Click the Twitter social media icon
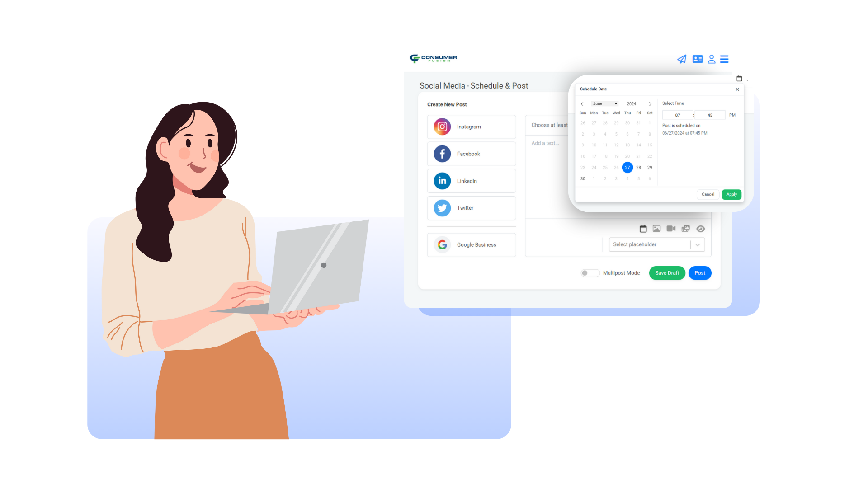The width and height of the screenshot is (868, 488). (x=442, y=208)
